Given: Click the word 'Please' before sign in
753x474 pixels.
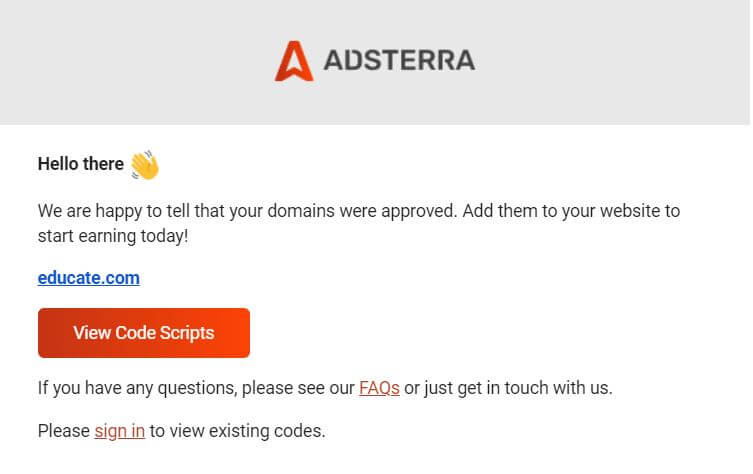Looking at the screenshot, I should click(63, 431).
